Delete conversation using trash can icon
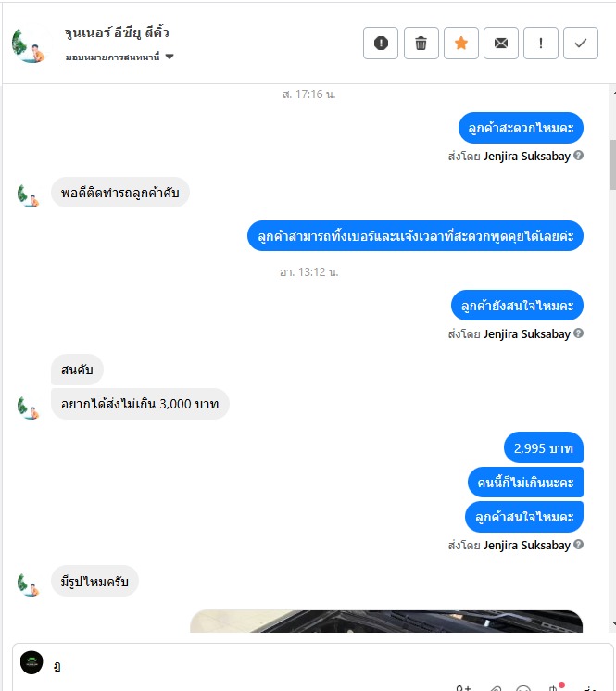Image resolution: width=616 pixels, height=691 pixels. (421, 44)
